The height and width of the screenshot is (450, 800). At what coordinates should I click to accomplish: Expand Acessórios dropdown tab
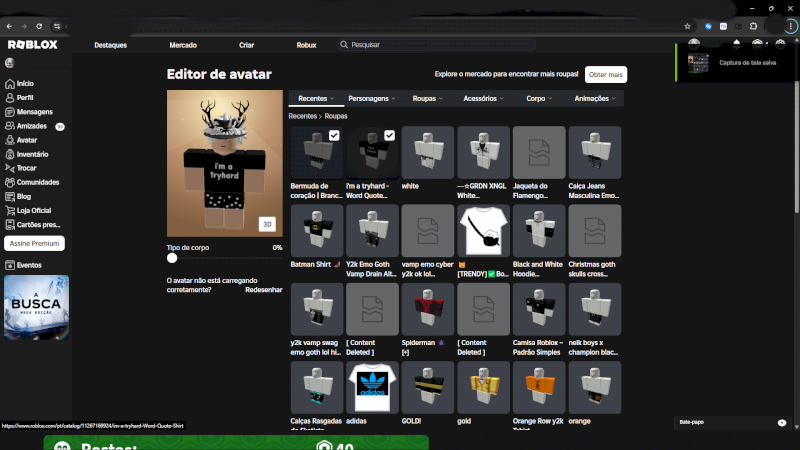pyautogui.click(x=483, y=98)
